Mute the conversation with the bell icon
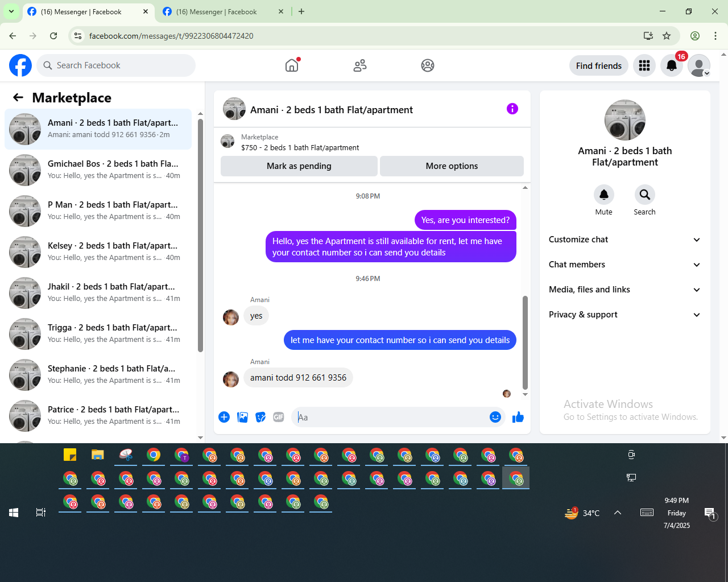The height and width of the screenshot is (582, 728). coord(604,195)
